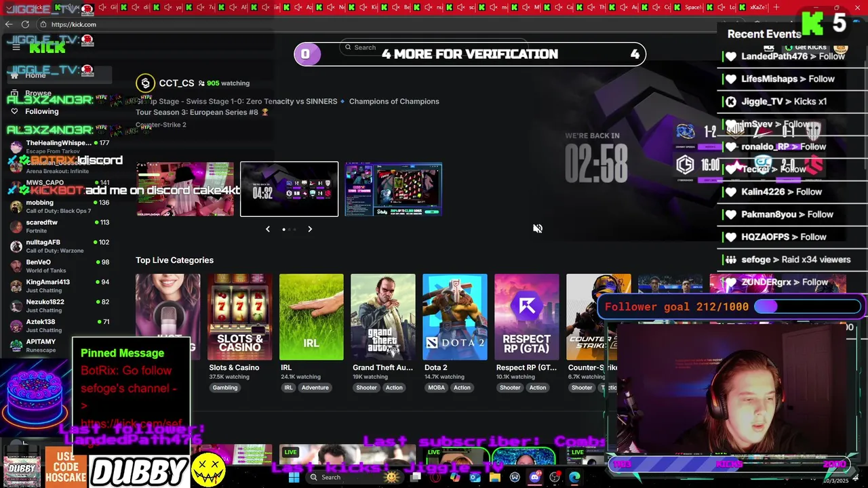The height and width of the screenshot is (488, 868).
Task: Click the CCT_CS channel name
Action: tap(176, 83)
